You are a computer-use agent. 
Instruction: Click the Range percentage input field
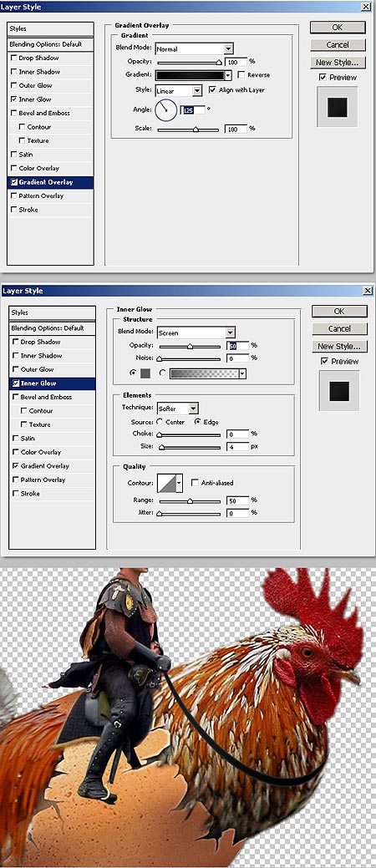click(x=238, y=500)
